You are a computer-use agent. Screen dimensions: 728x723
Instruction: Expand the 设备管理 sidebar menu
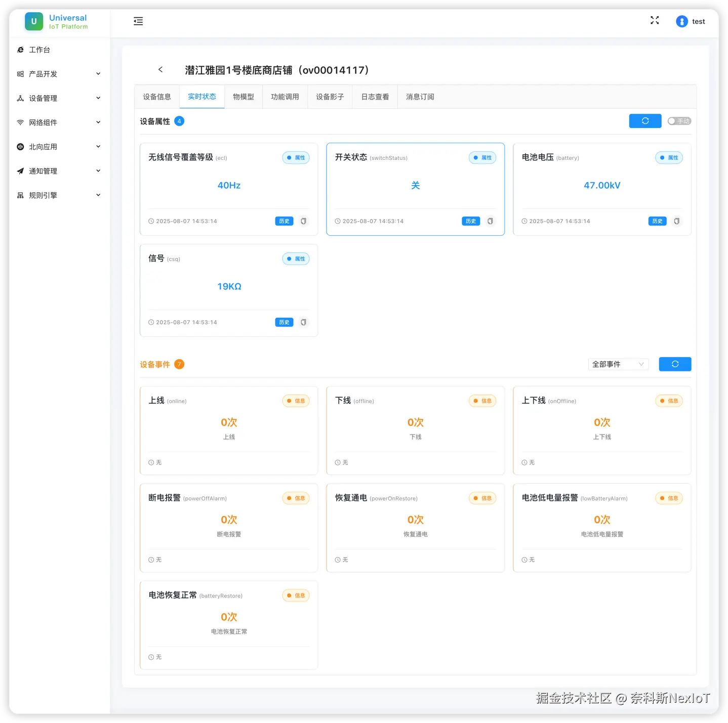tap(44, 98)
